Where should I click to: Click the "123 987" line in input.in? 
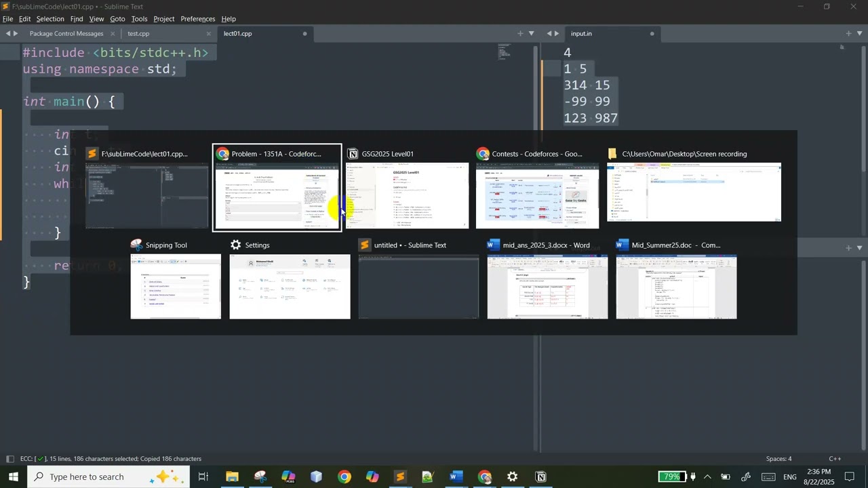[x=591, y=118]
